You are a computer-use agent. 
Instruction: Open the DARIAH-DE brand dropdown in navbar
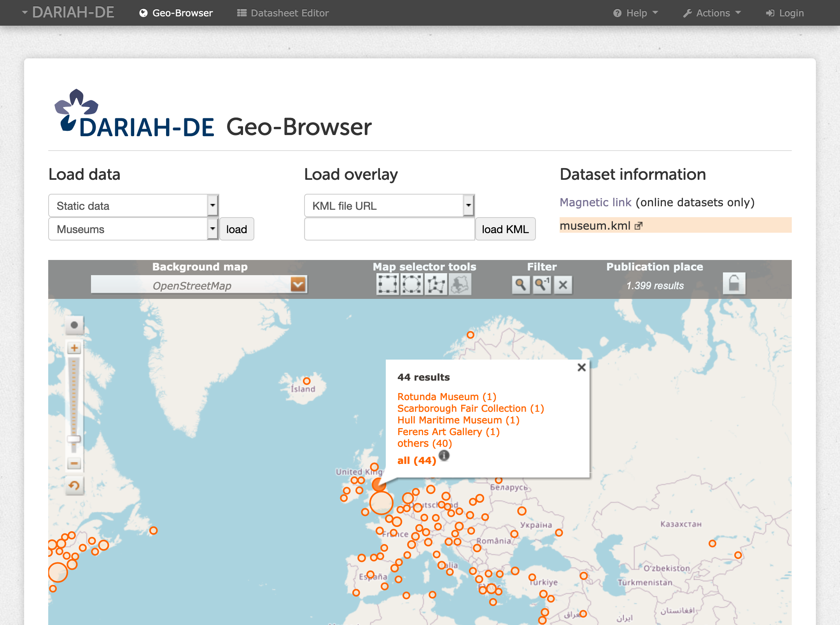[68, 12]
